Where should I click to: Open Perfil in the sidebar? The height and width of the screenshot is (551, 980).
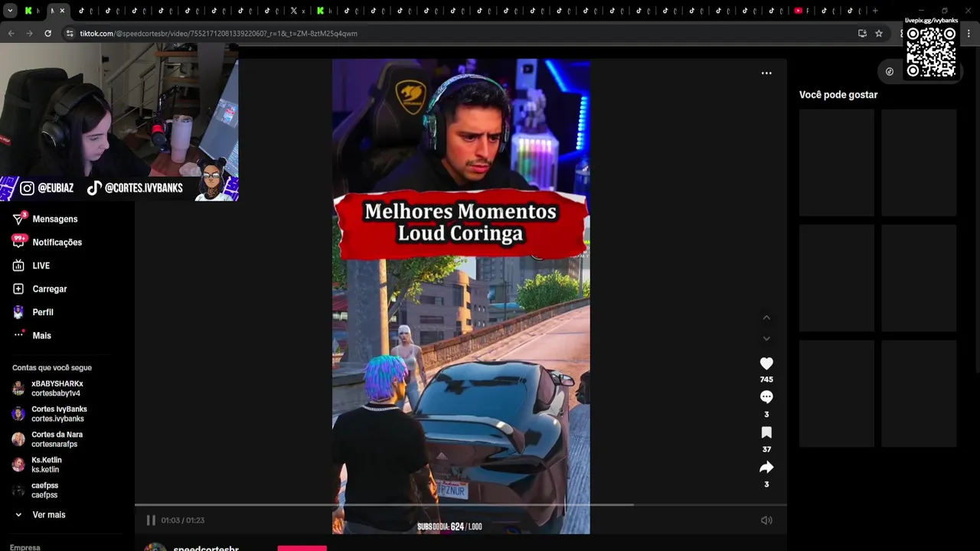pyautogui.click(x=34, y=312)
